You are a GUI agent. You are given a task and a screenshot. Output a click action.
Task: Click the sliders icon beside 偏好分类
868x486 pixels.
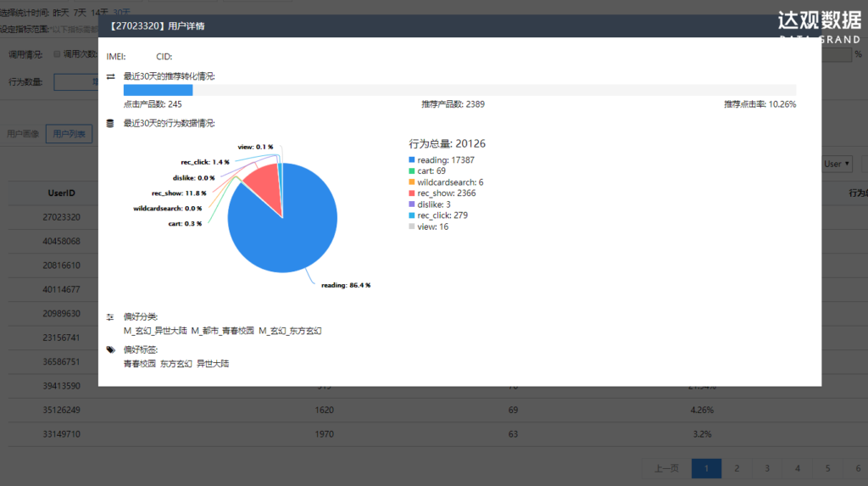click(110, 316)
